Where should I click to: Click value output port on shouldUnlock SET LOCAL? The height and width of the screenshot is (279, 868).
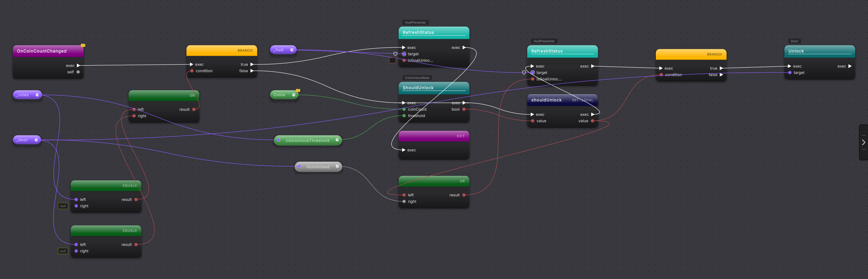click(x=592, y=121)
